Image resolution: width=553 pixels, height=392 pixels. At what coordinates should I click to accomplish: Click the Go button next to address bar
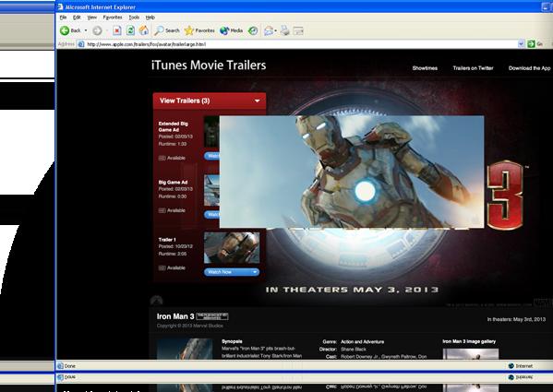pyautogui.click(x=535, y=44)
